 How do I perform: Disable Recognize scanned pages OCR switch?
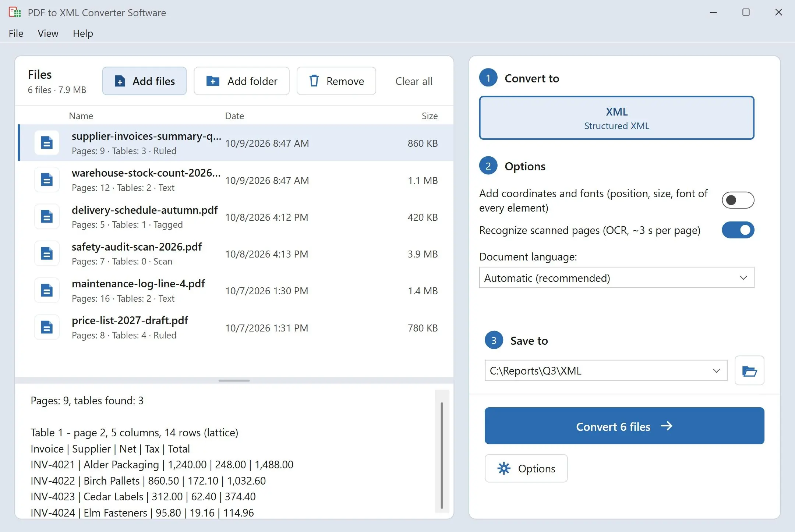(x=738, y=230)
